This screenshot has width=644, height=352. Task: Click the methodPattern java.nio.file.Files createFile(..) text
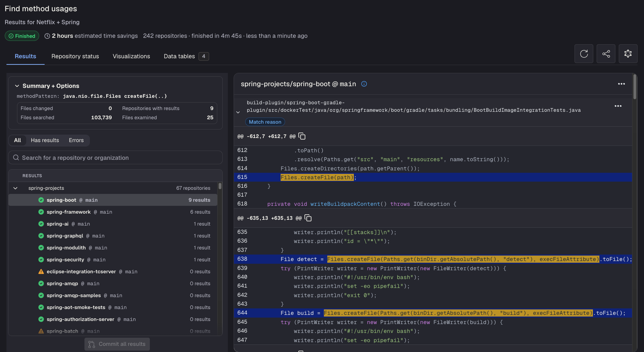tap(92, 96)
